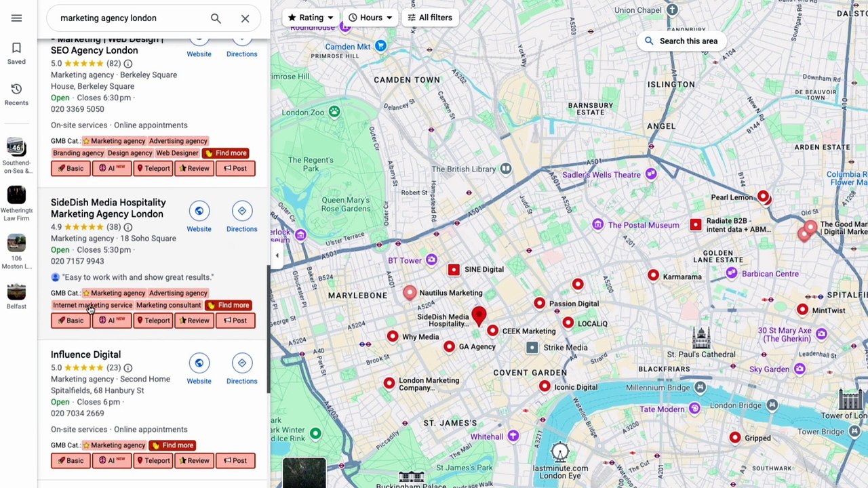The image size is (868, 488).
Task: Click the search input field
Action: 129,18
